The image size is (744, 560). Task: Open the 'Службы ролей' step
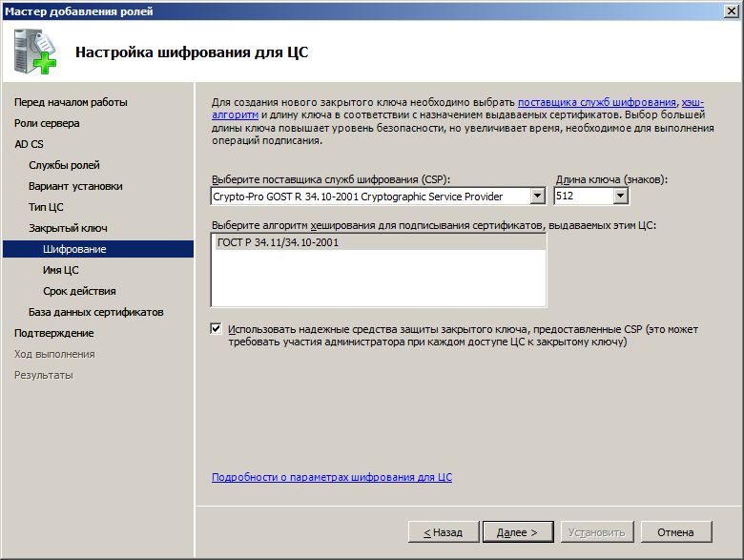(64, 165)
